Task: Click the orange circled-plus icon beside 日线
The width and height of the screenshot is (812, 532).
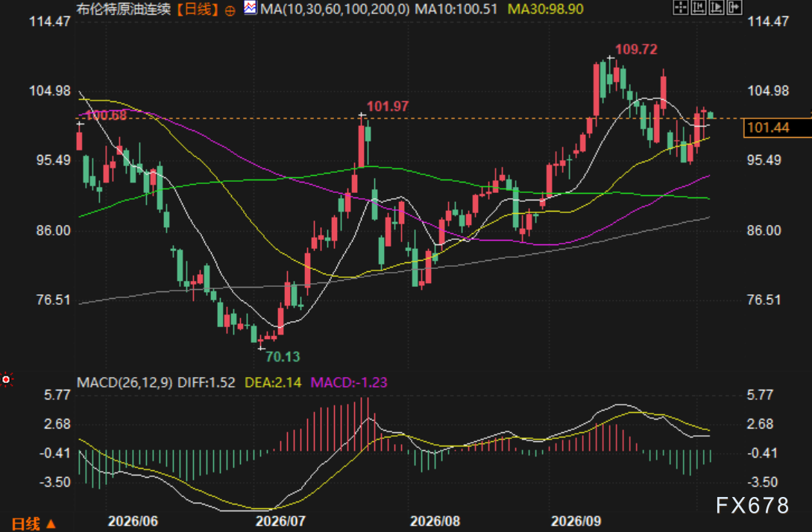Action: 230,10
